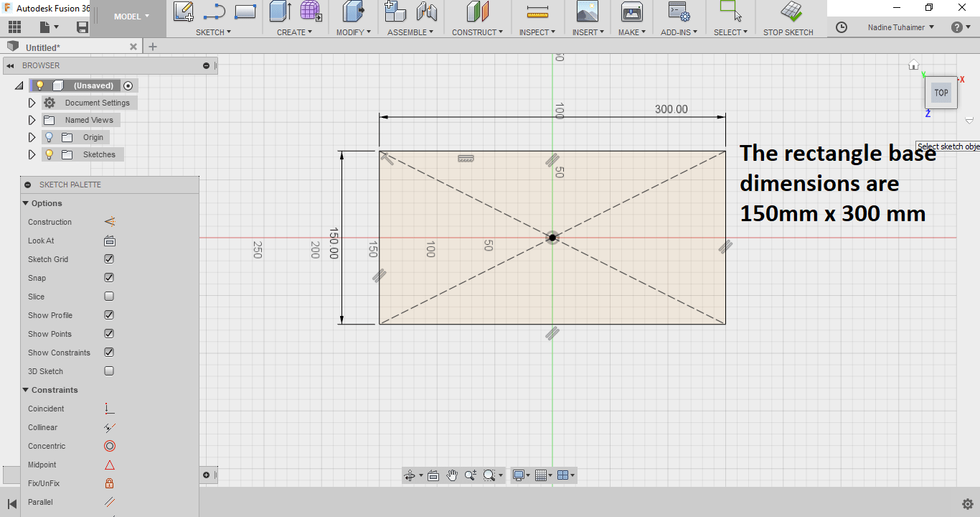Toggle visibility bulb of Sketches folder
980x517 pixels.
click(50, 154)
